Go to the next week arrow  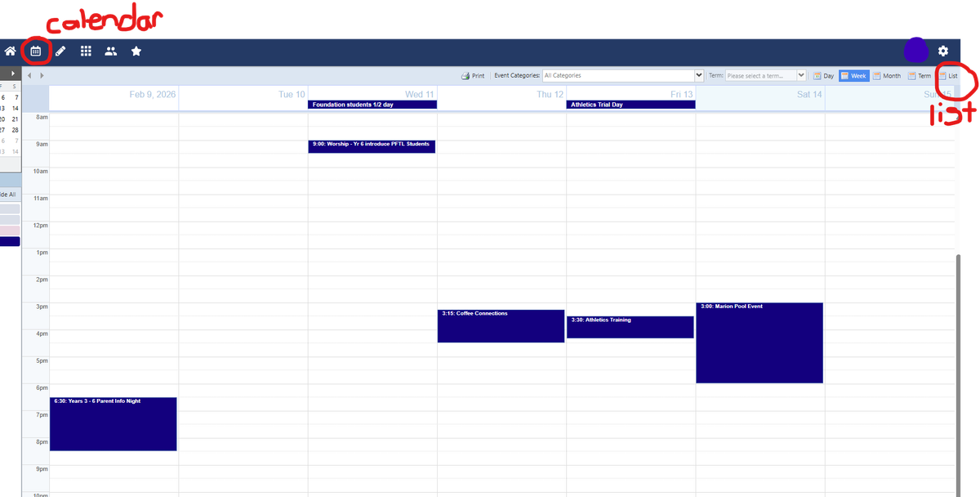(x=42, y=76)
